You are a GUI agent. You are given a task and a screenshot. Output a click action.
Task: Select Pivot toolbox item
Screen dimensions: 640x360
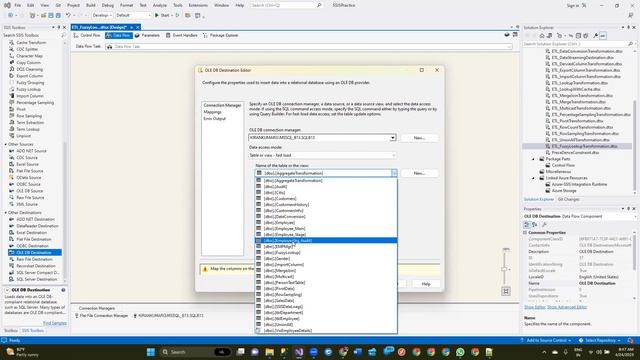[x=21, y=109]
